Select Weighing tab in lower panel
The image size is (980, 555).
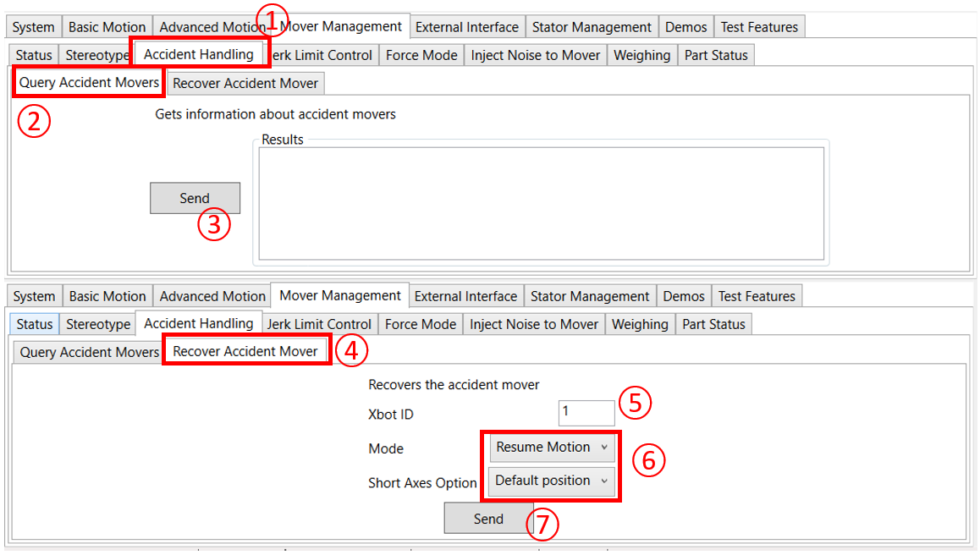(639, 324)
